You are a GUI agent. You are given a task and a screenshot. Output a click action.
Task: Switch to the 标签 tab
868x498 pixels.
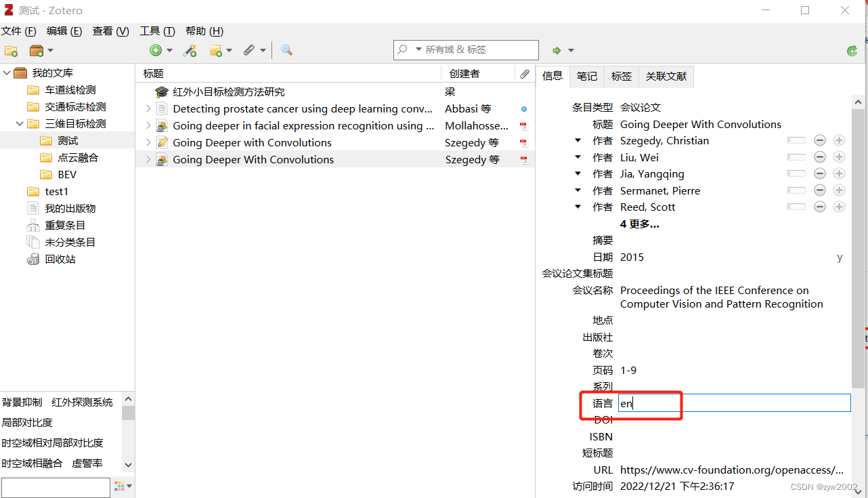[622, 77]
